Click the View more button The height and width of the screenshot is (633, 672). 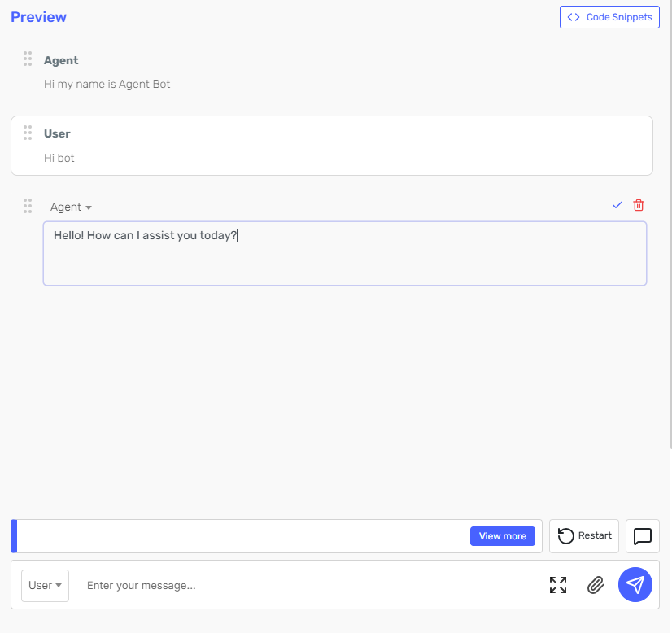(502, 536)
